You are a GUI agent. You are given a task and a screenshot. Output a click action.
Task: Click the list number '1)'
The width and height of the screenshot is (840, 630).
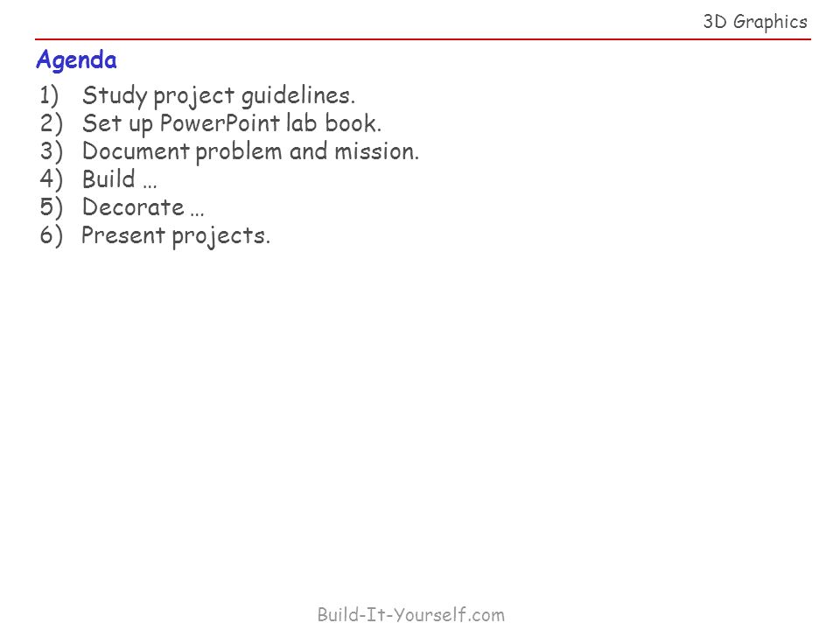click(50, 95)
